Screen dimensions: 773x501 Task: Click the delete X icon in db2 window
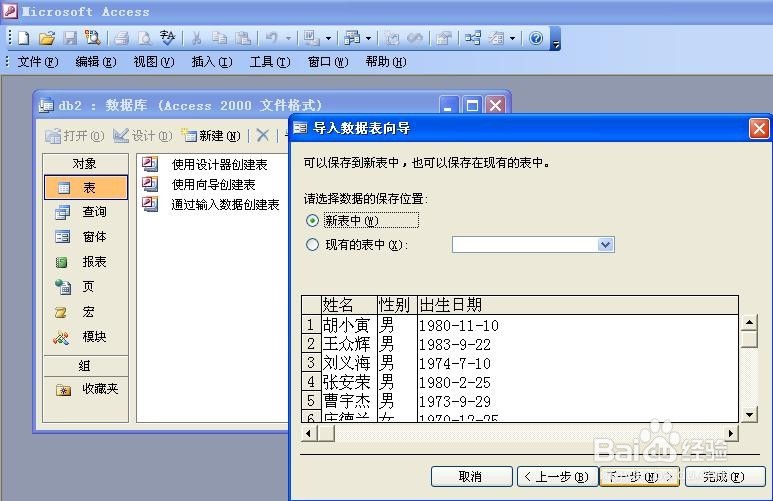click(263, 135)
